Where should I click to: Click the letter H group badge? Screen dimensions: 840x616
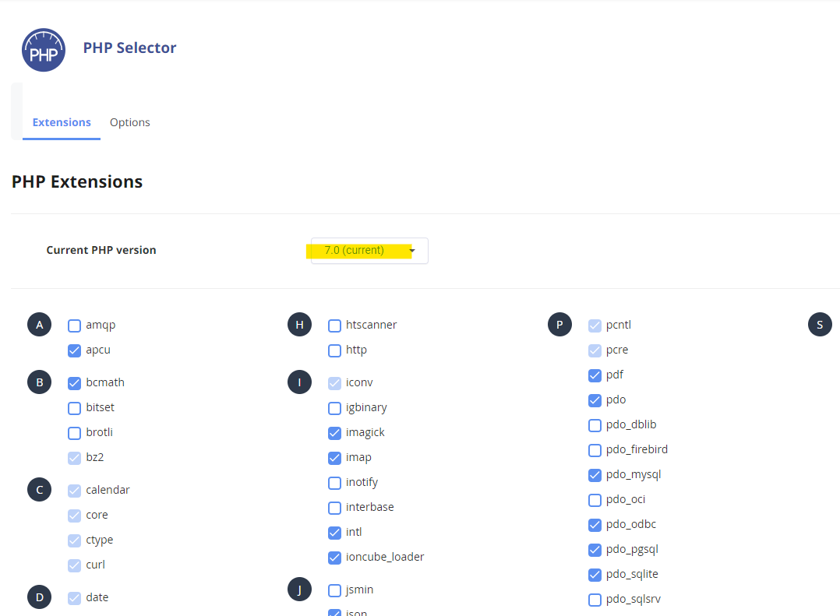[299, 324]
